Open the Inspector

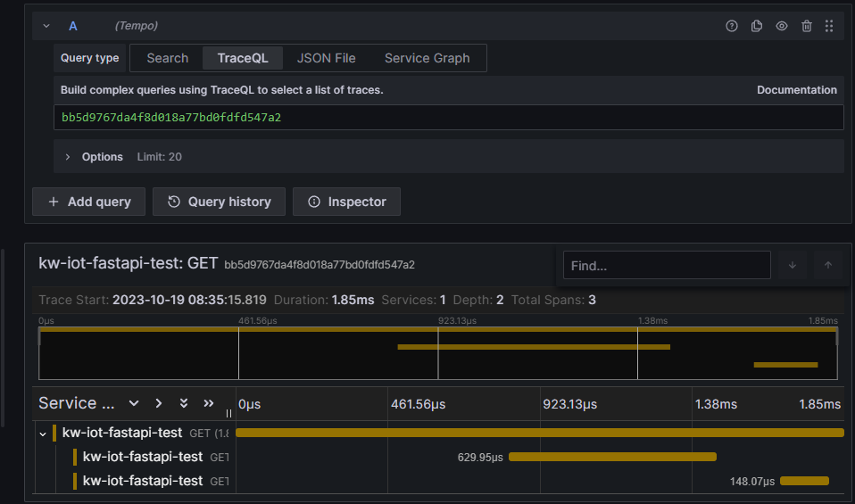pos(346,202)
